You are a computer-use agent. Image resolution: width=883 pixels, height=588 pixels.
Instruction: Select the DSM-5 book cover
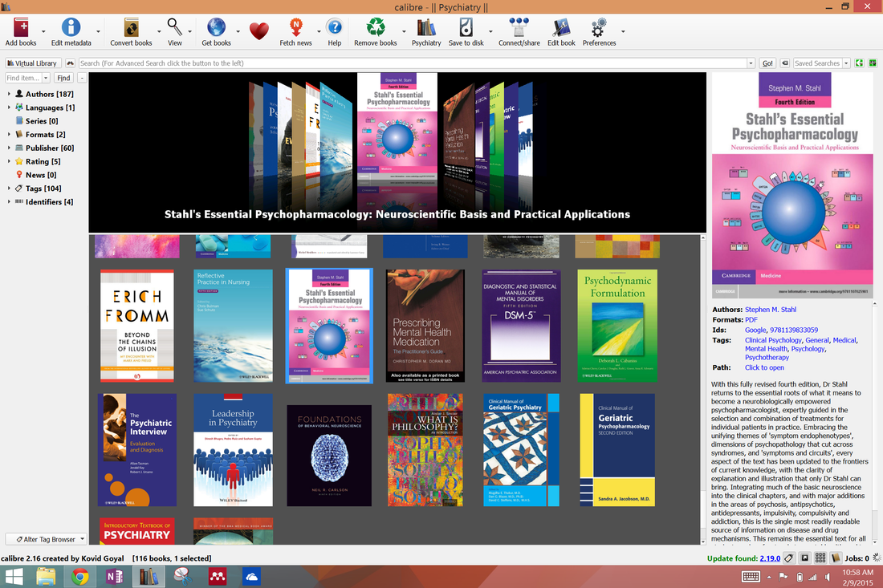pos(521,326)
